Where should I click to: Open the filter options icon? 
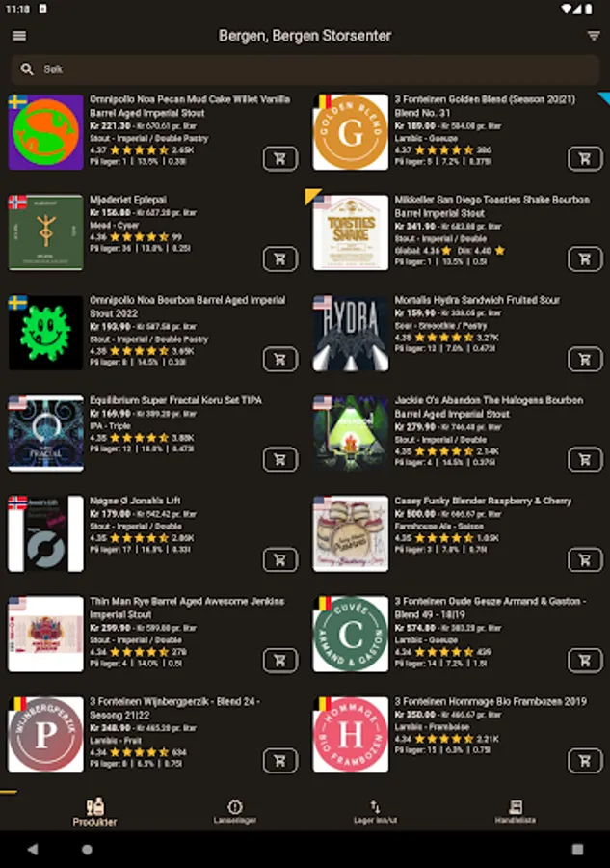(594, 36)
